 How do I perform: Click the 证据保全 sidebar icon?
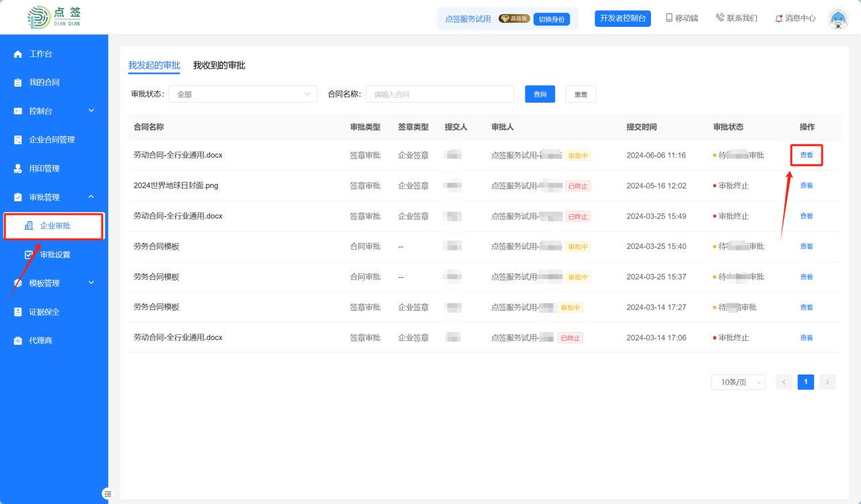[x=18, y=312]
